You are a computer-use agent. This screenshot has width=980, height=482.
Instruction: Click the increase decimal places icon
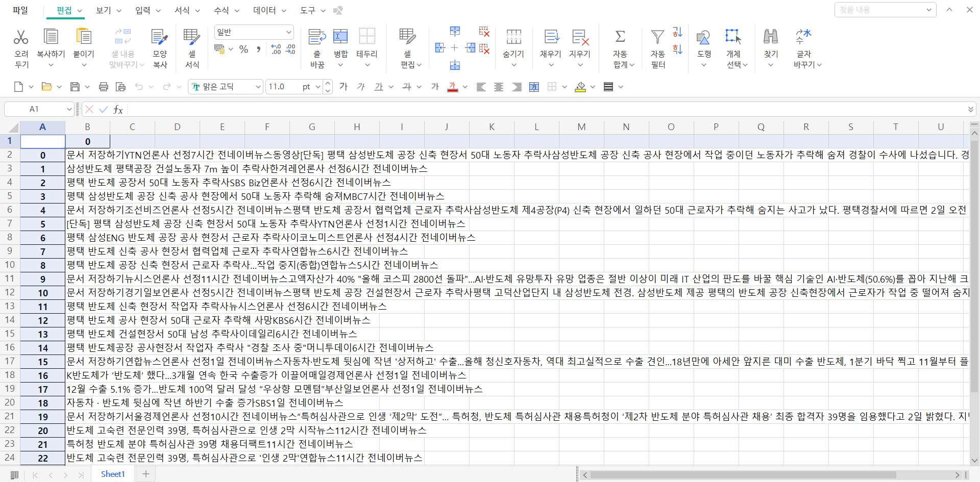pos(276,49)
